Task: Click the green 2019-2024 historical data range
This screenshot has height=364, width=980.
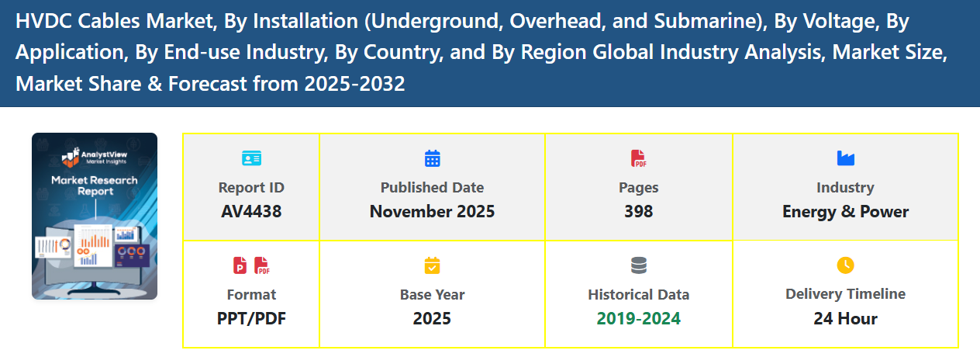Action: pos(638,318)
